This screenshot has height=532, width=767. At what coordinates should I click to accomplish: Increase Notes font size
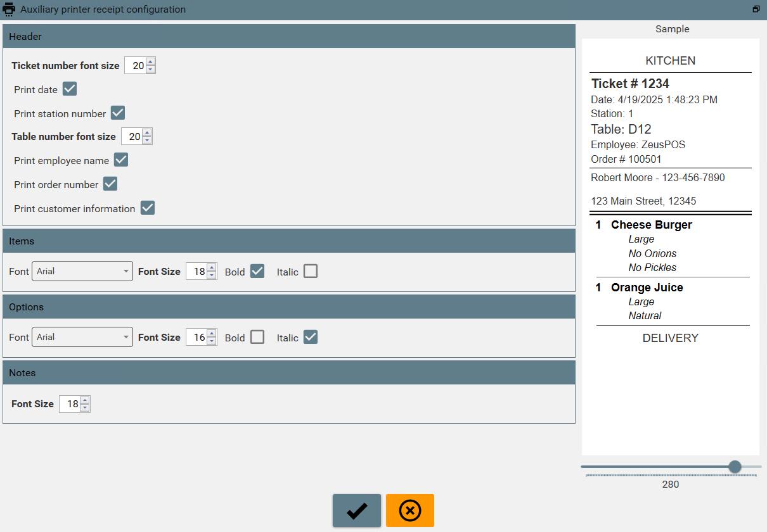click(x=85, y=400)
